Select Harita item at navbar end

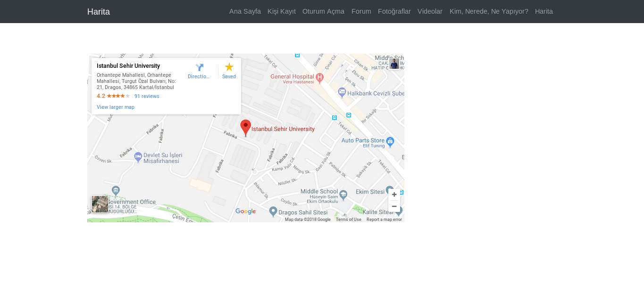point(544,11)
